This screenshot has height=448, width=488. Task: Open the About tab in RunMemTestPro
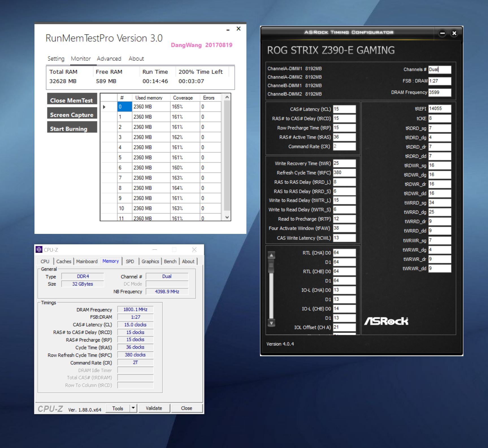tap(136, 58)
